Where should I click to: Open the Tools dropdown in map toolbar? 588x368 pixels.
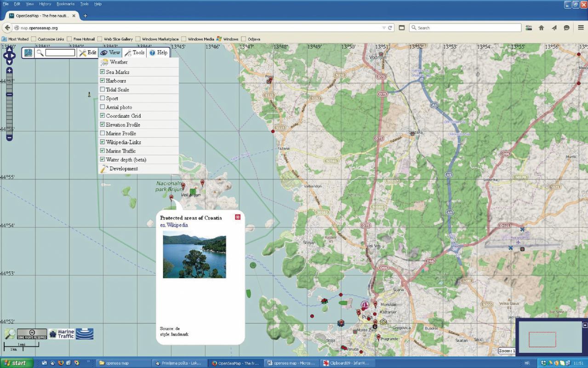(134, 53)
